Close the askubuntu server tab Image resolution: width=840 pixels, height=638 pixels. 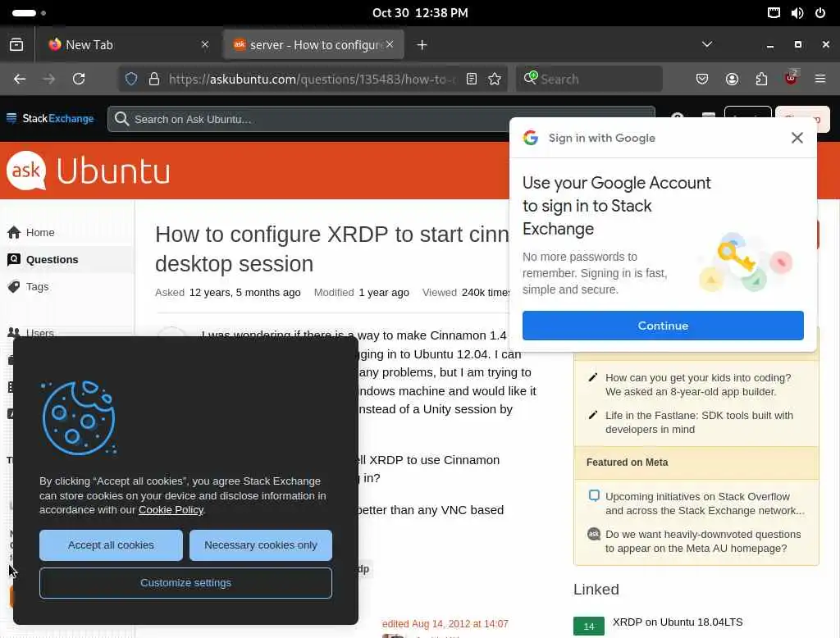[390, 44]
